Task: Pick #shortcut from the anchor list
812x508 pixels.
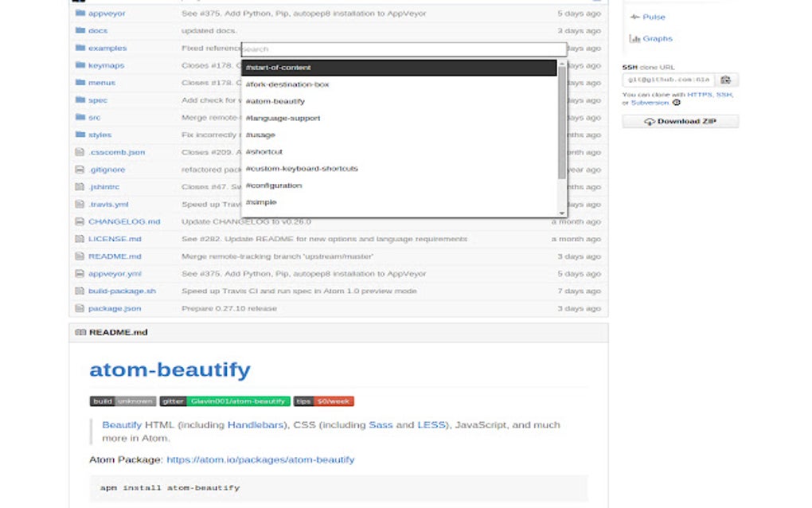Action: tap(399, 152)
